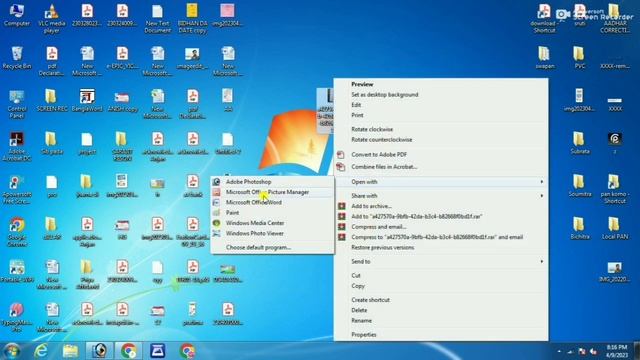Select the BanglaWord desktop icon
640x360 pixels.
87,100
